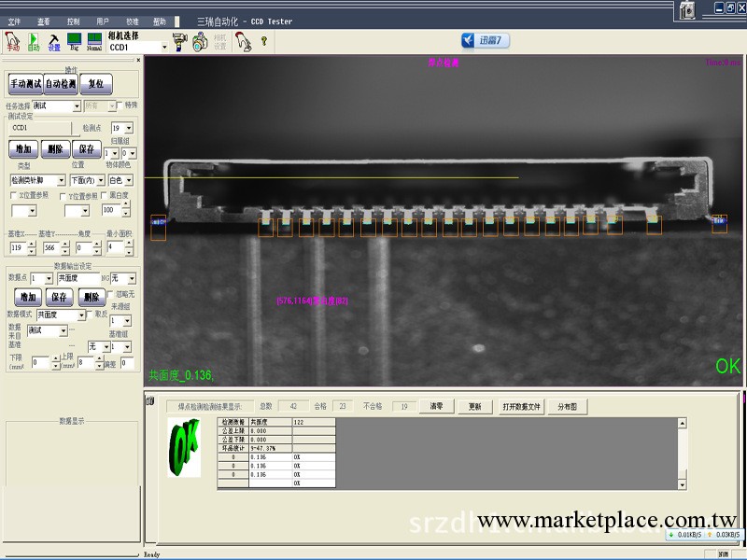Click the 清零 clear button
747x560 pixels.
(436, 406)
